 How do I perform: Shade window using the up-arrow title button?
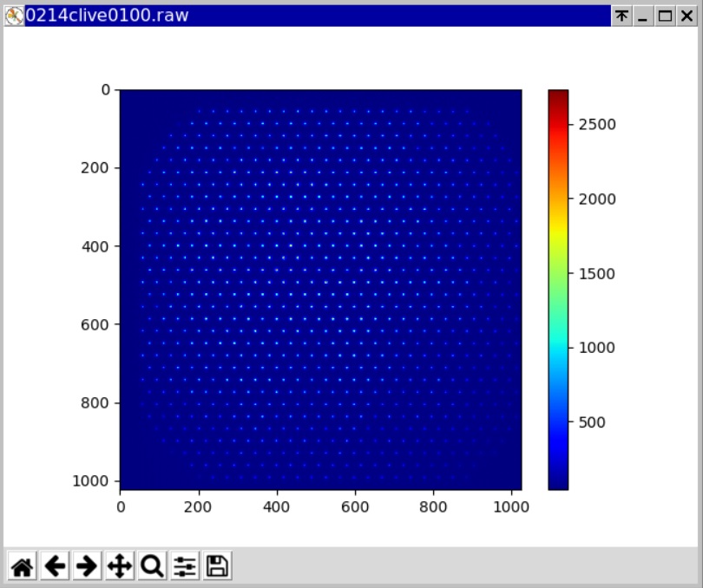(x=621, y=16)
